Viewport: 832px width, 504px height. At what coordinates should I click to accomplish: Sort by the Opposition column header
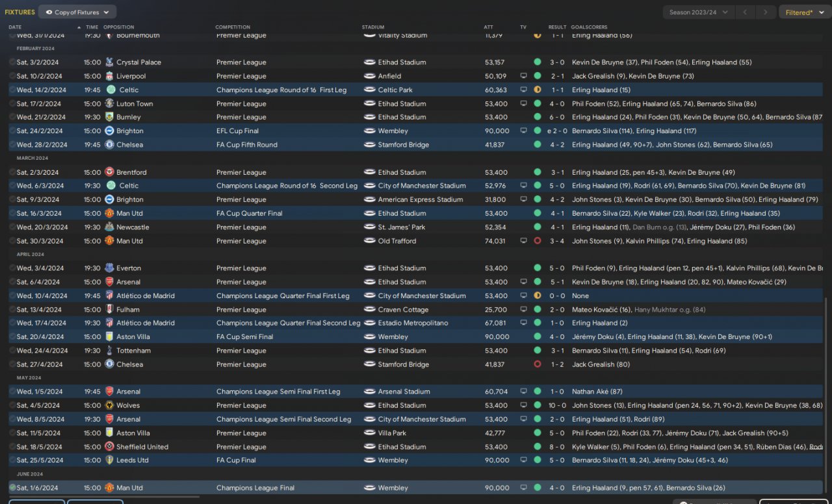118,27
